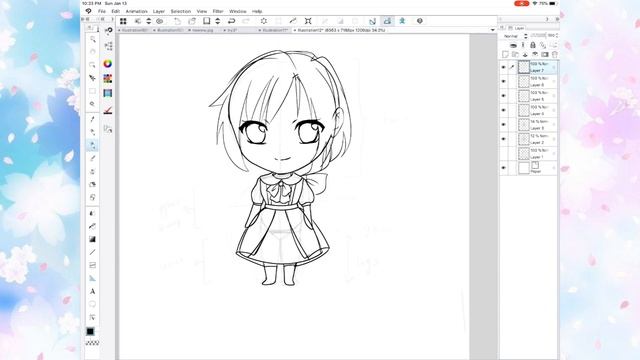
Task: Switch to the newww.jpg canvas tab
Action: [x=202, y=30]
